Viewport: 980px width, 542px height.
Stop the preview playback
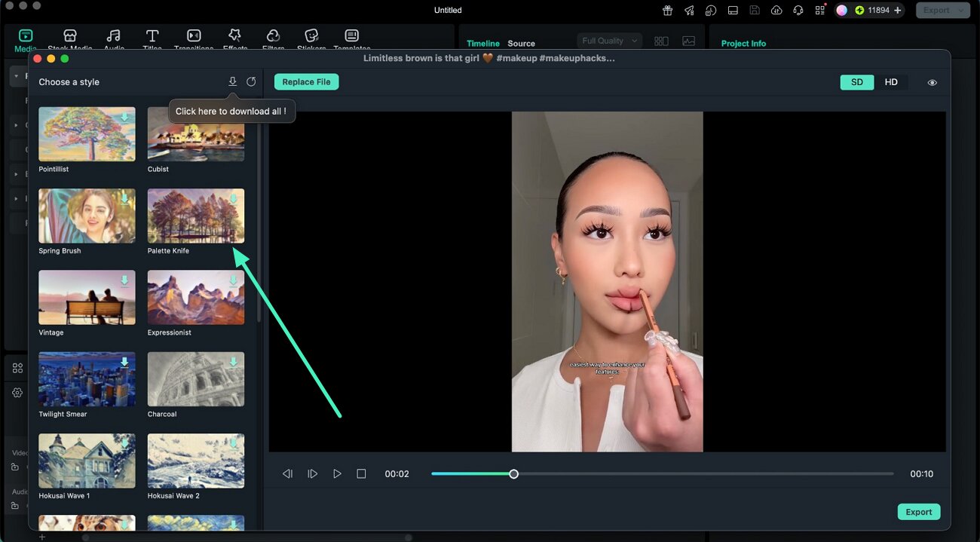(x=361, y=474)
